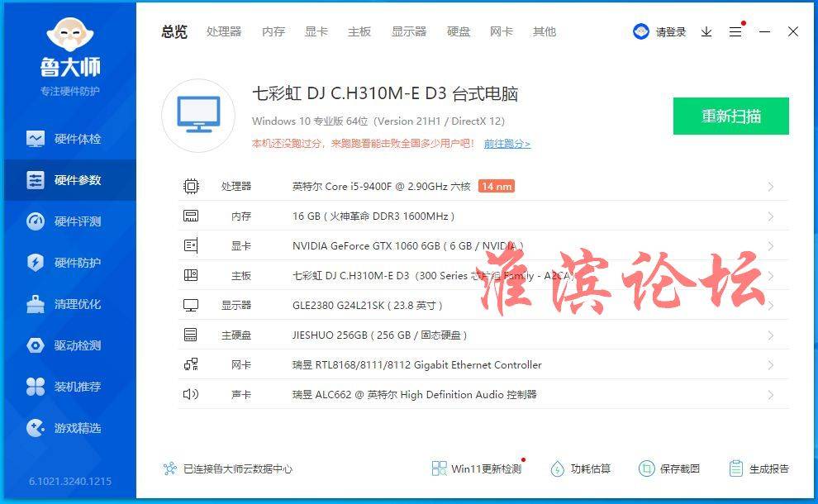Click the 保存截图 screenshot crop icon
Viewport: 818px width, 504px height.
click(646, 468)
